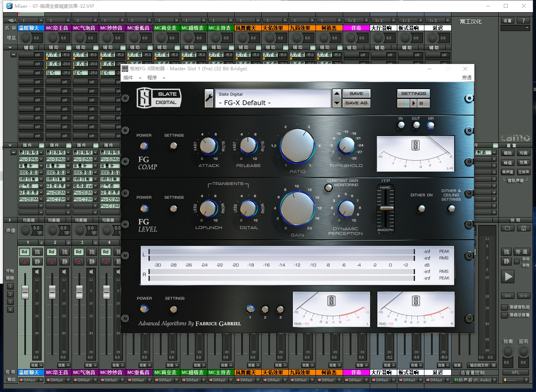The height and width of the screenshot is (392, 536).
Task: Enable Rd on channel 1
Action: click(x=24, y=252)
